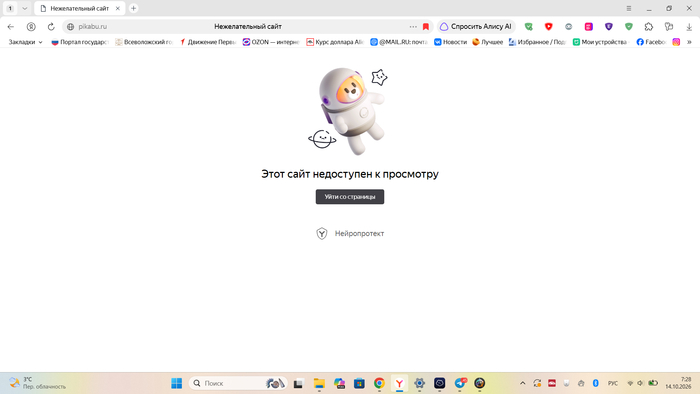Screen dimensions: 700x394
Task: Click the pink square extension icon
Action: 589,27
